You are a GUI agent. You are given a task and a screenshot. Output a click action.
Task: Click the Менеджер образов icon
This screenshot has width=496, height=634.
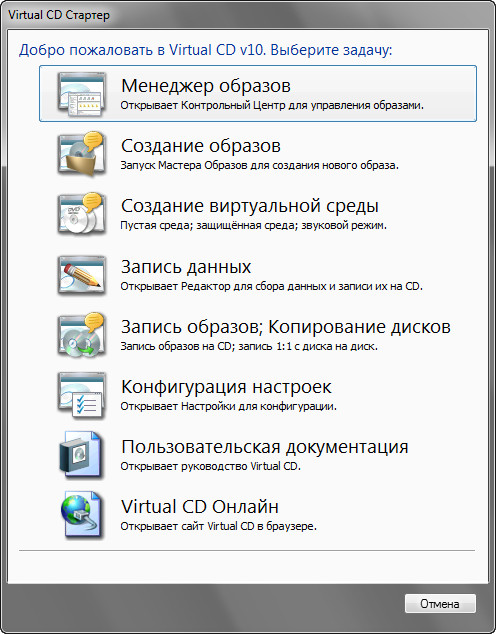[x=82, y=94]
